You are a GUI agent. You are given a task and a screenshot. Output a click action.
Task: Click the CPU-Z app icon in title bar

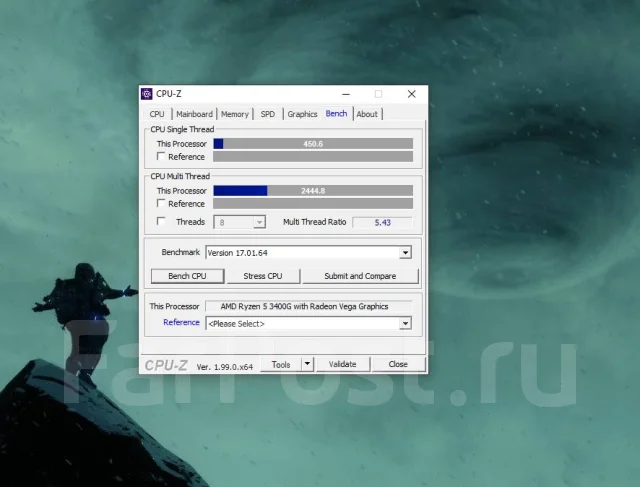coord(147,94)
